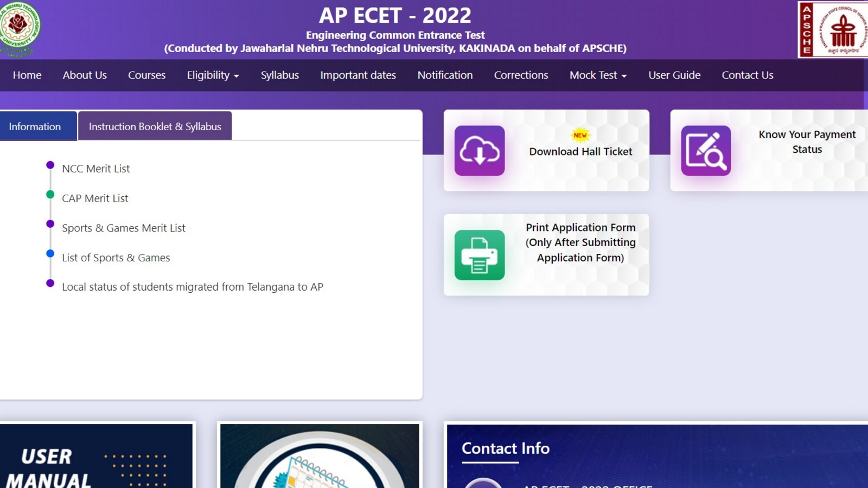The image size is (868, 488).
Task: Click the AP ECET - 2022 title
Action: 395,15
